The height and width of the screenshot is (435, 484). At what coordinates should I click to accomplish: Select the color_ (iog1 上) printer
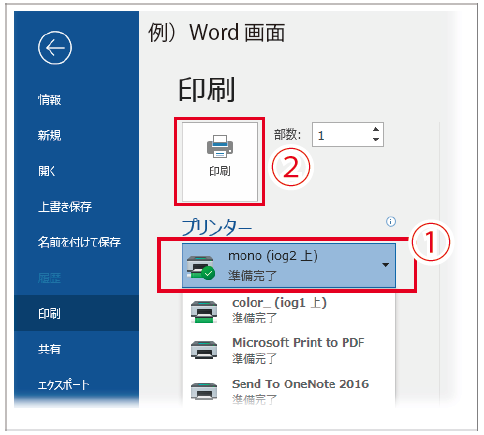click(289, 310)
